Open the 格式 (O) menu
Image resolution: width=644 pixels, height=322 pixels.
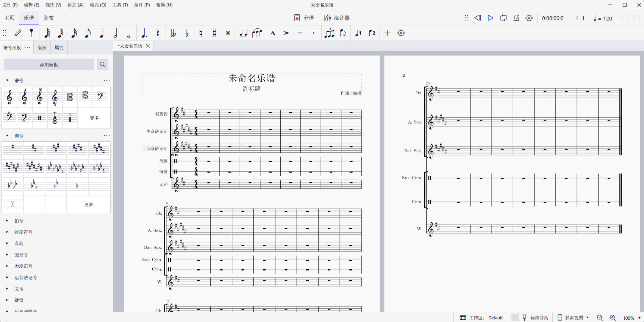pos(98,5)
